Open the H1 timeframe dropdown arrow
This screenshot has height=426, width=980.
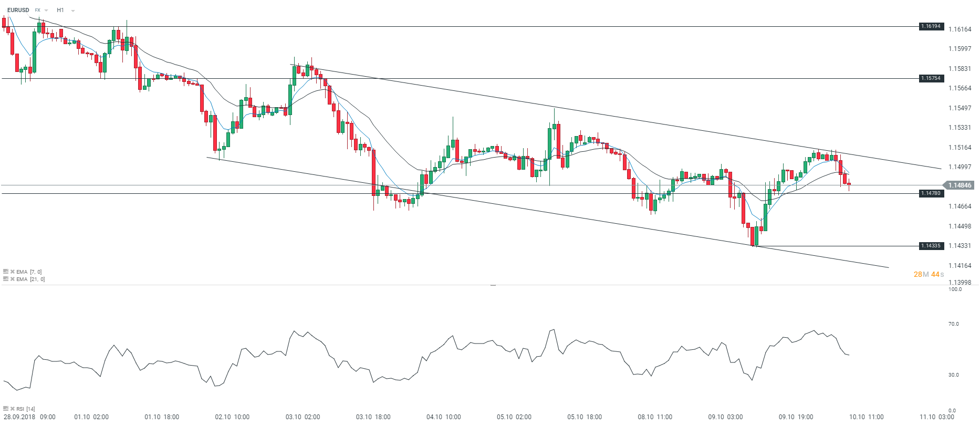coord(72,11)
